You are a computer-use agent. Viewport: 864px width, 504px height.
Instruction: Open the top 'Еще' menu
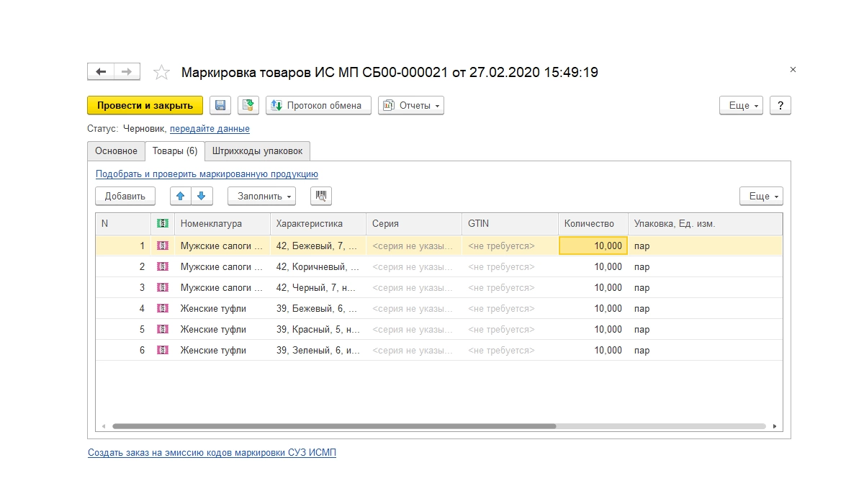(742, 105)
